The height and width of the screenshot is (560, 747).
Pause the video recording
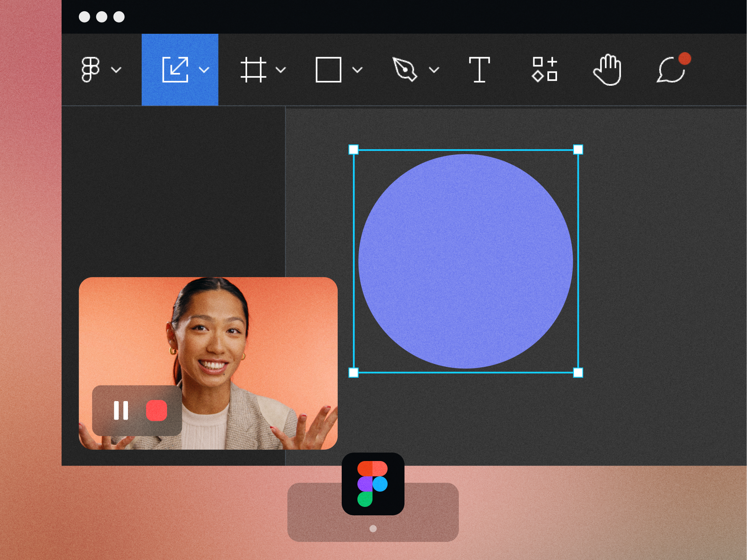coord(121,410)
